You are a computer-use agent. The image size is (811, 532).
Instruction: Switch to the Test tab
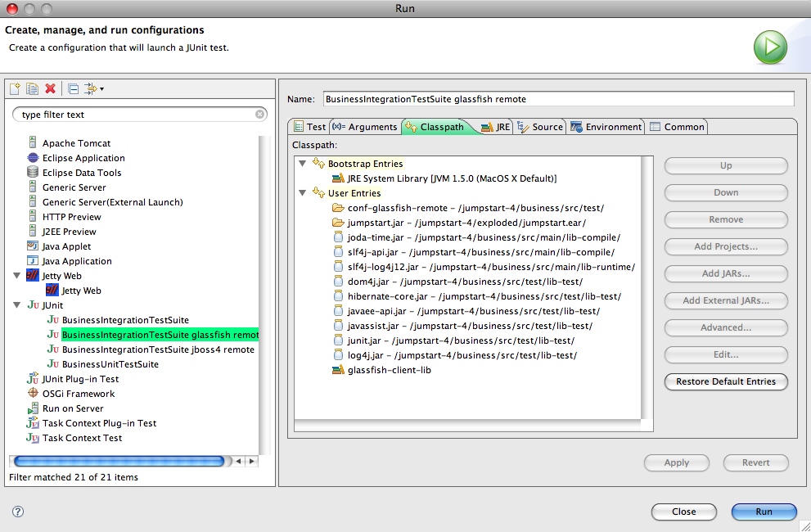pyautogui.click(x=309, y=127)
